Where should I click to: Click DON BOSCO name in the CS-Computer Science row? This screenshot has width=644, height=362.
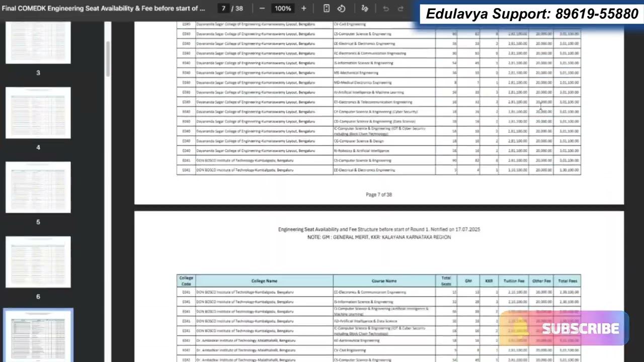(245, 160)
